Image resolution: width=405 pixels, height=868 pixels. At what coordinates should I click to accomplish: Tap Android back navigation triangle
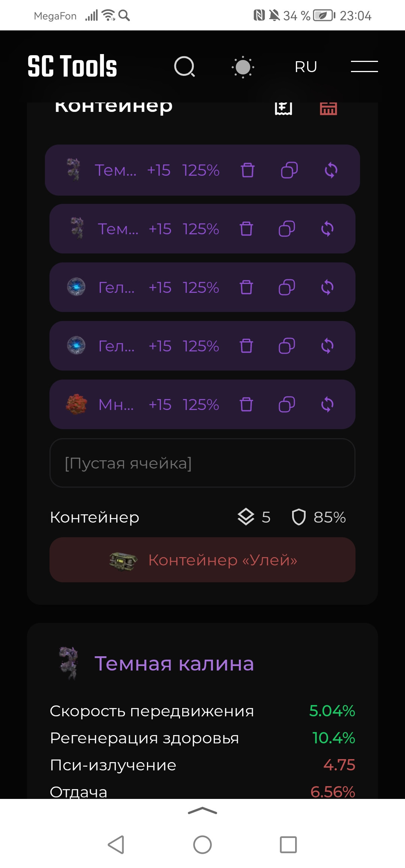coord(116,845)
